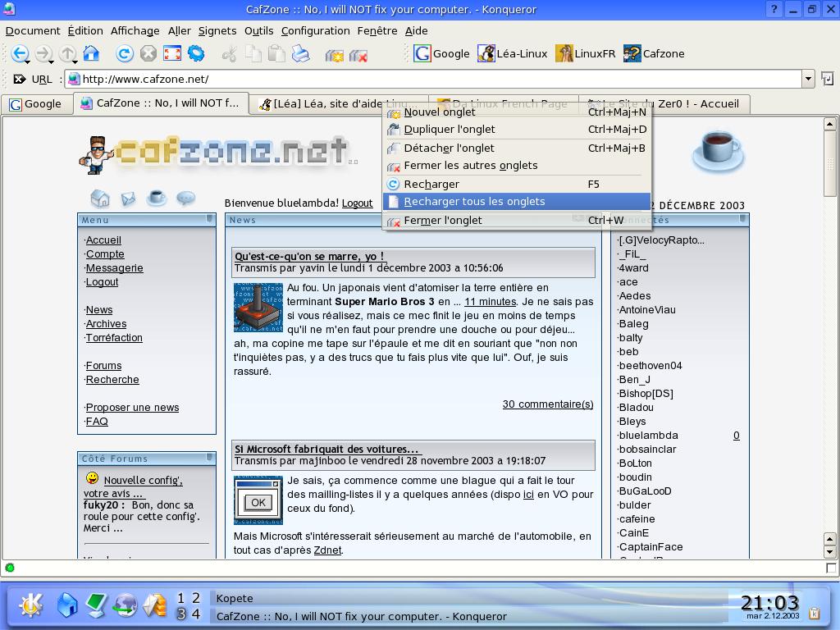Stop loading with the toolbar stop icon
Image resolution: width=840 pixels, height=630 pixels.
[148, 53]
